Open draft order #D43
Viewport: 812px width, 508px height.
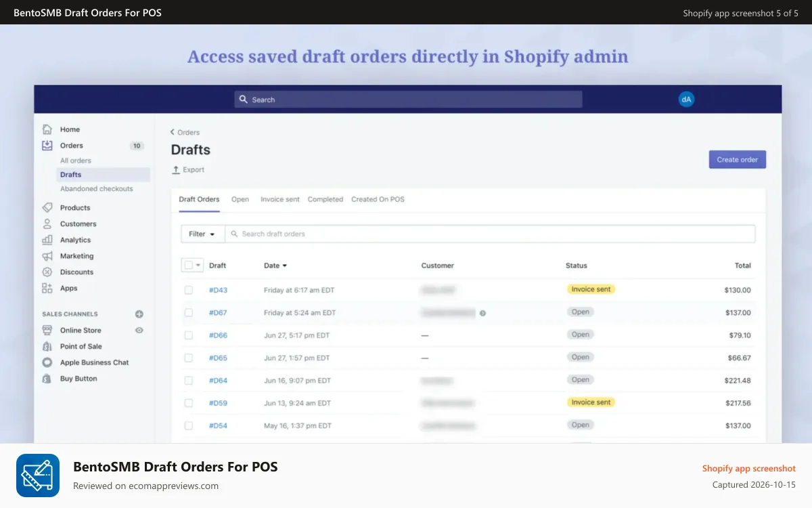[218, 290]
